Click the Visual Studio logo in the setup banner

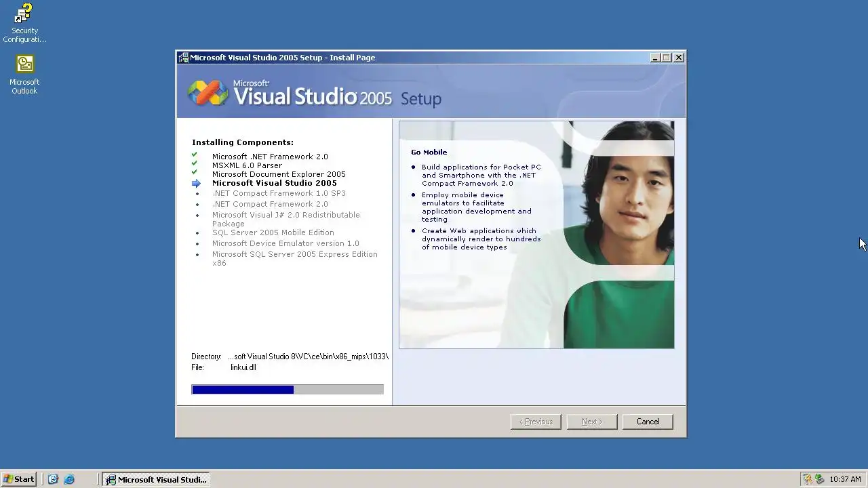(x=208, y=93)
